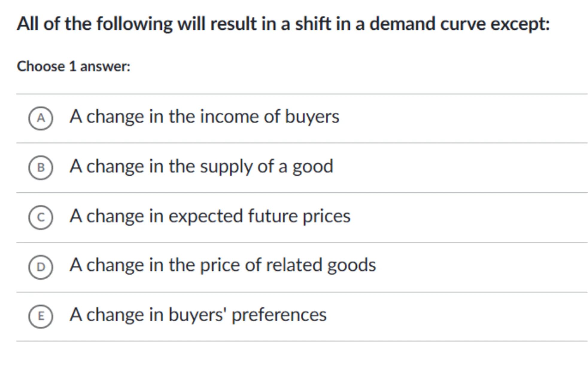
Task: Pick radio option C
Action: click(x=41, y=217)
